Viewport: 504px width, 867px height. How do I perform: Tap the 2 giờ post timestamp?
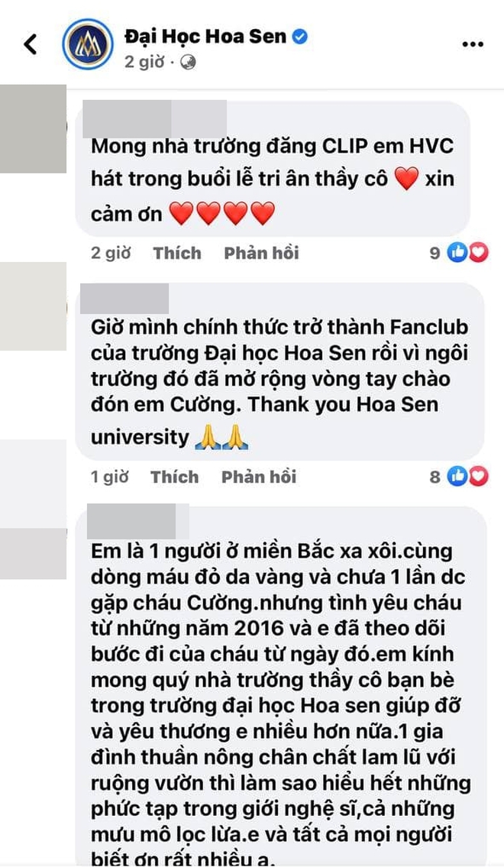(x=144, y=62)
